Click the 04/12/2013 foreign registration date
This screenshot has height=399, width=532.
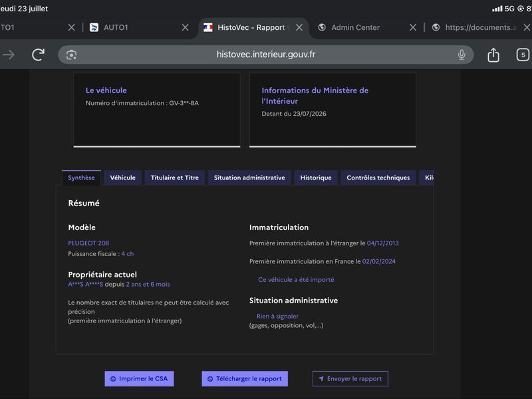coord(383,243)
